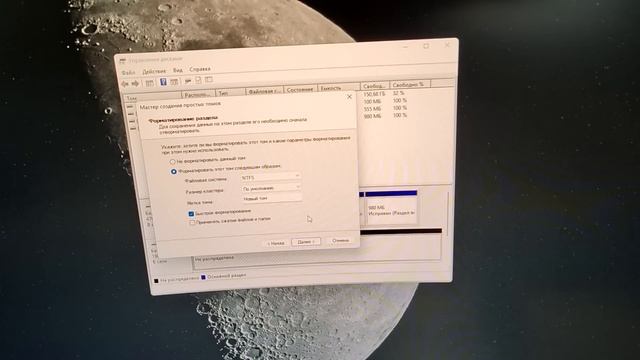This screenshot has height=360, width=640.
Task: Click the dark toolbar icon after the help group
Action: tap(188, 81)
